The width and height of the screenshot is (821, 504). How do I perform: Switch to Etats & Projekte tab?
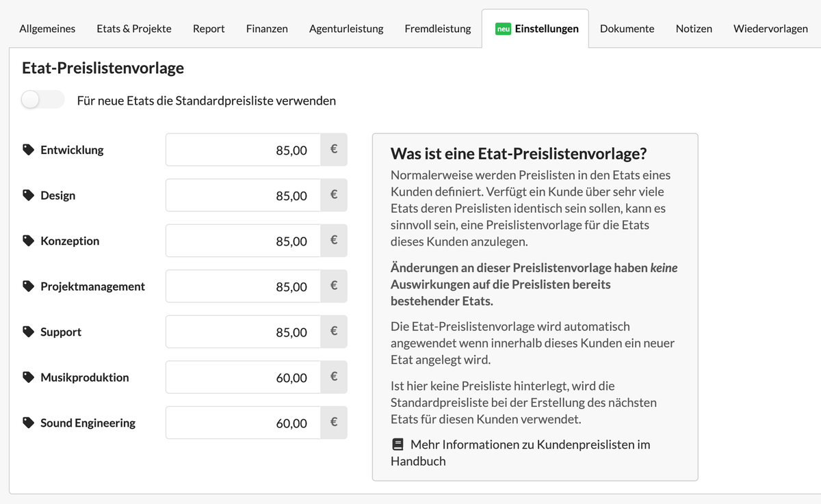pos(134,29)
